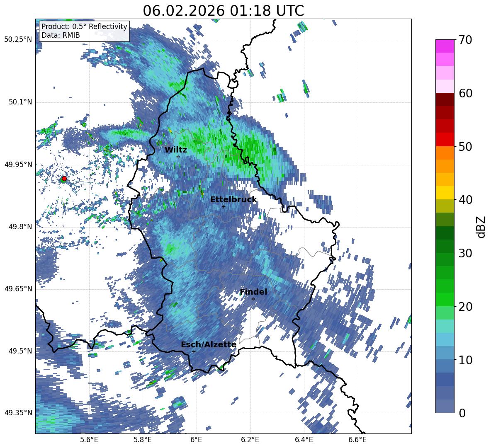Click the Findel station label
The image size is (491, 448).
tap(253, 292)
